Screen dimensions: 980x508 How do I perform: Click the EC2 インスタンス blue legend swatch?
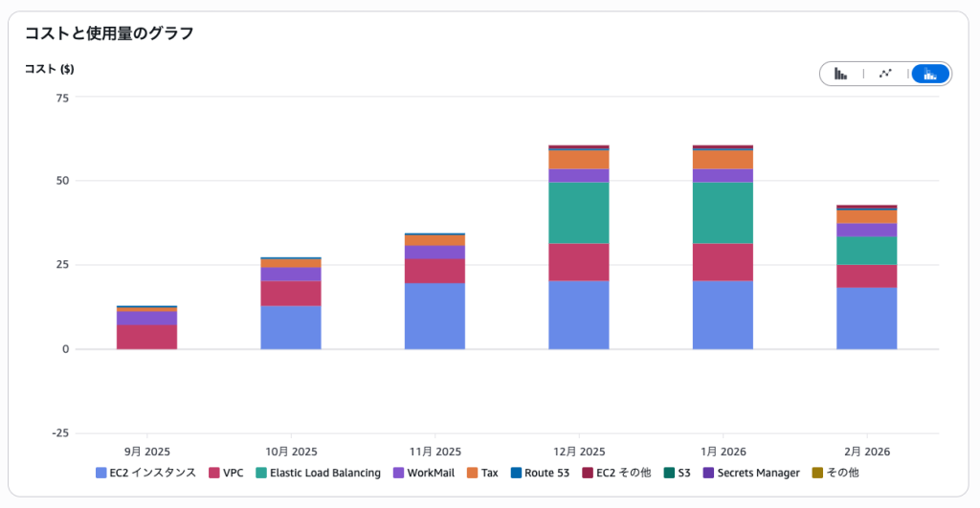(x=101, y=473)
